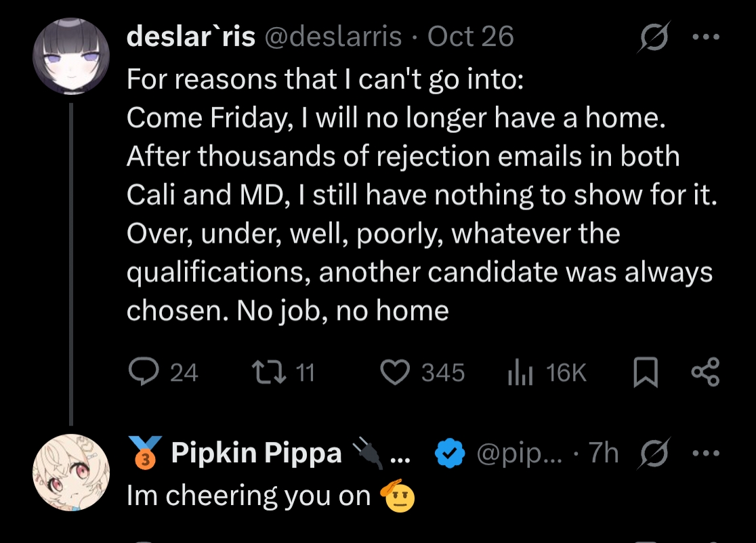Screen dimensions: 756x543
Task: Open more options on Pipkin Pippa reply
Action: tap(705, 453)
